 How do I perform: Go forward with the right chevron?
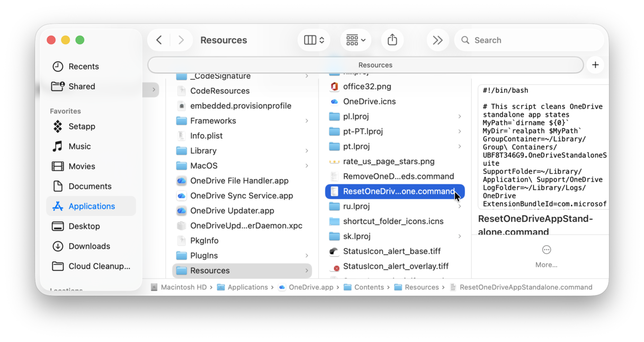coord(181,40)
